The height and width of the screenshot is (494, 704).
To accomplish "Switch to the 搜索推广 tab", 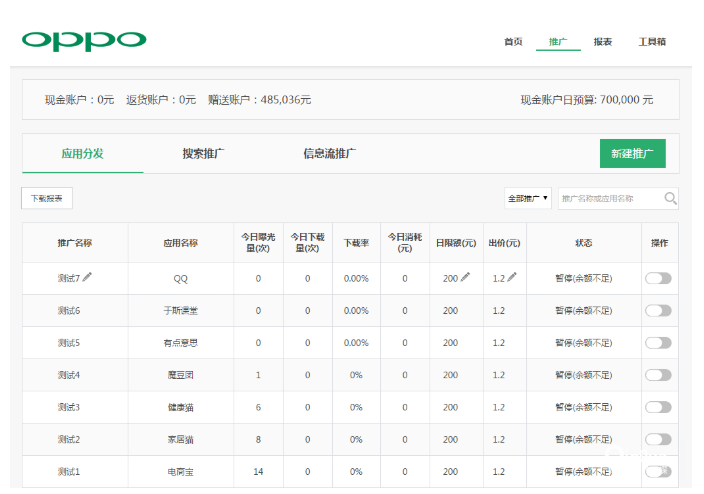I will click(203, 153).
